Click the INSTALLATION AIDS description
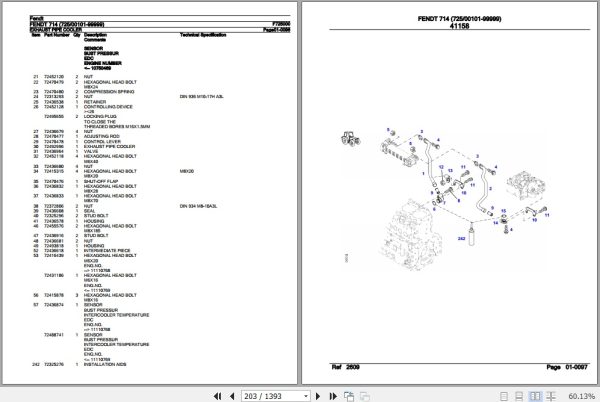The width and height of the screenshot is (600, 402). coord(105,365)
